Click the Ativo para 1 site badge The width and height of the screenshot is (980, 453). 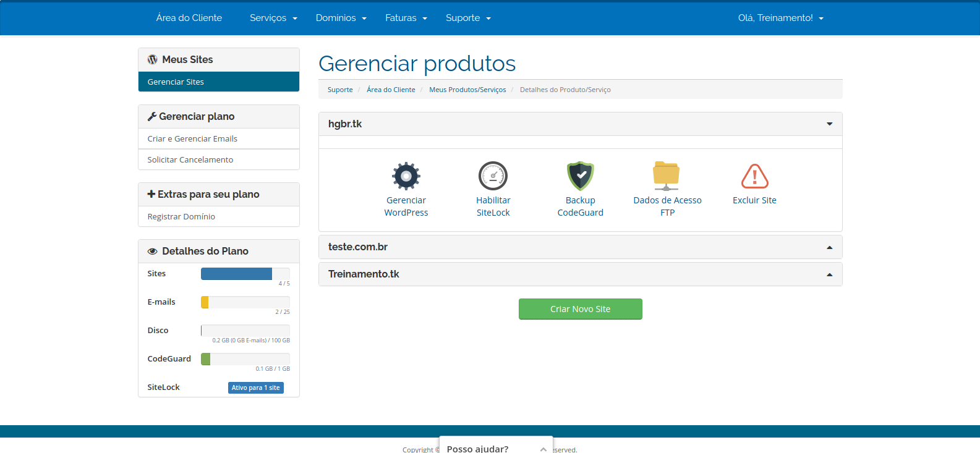click(256, 387)
